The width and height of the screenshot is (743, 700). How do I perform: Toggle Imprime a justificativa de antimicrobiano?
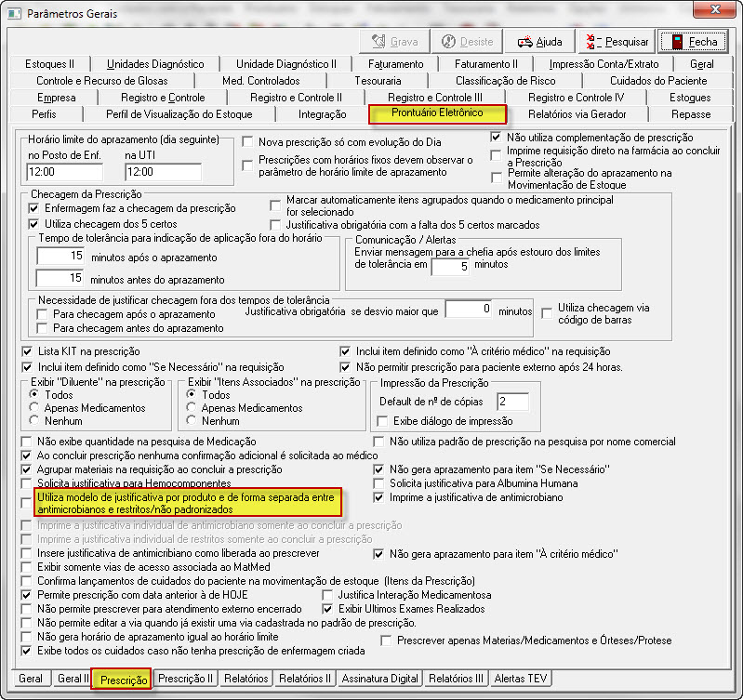pos(378,497)
